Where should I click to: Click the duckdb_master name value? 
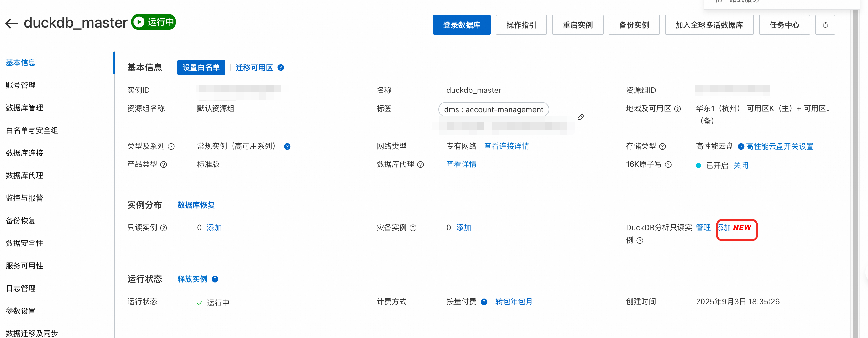(473, 90)
